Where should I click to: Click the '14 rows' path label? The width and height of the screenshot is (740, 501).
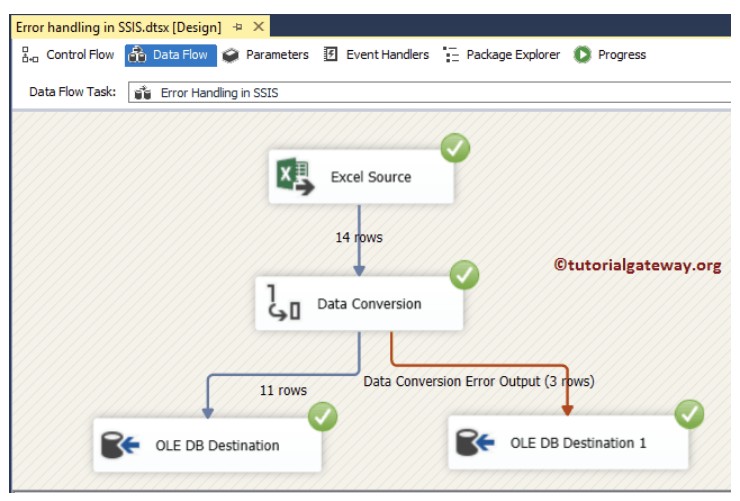tap(359, 237)
